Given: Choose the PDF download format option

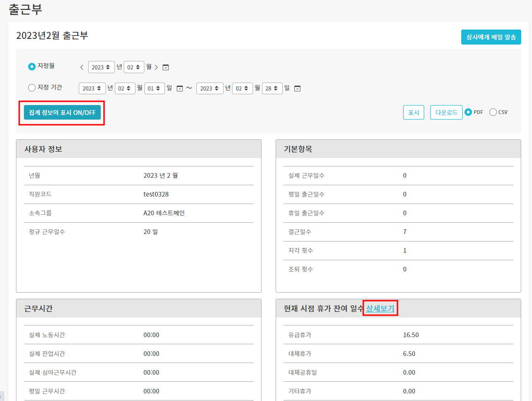Looking at the screenshot, I should (x=468, y=112).
